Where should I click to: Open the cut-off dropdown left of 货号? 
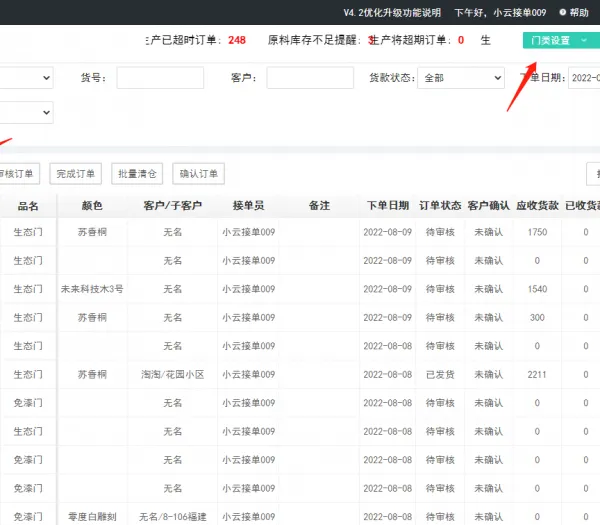tap(26, 78)
